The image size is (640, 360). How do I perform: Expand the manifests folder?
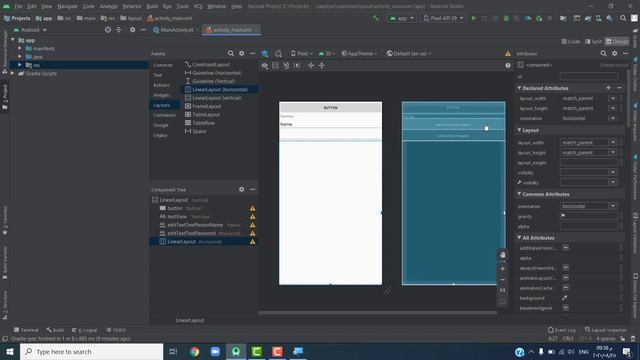[x=20, y=48]
